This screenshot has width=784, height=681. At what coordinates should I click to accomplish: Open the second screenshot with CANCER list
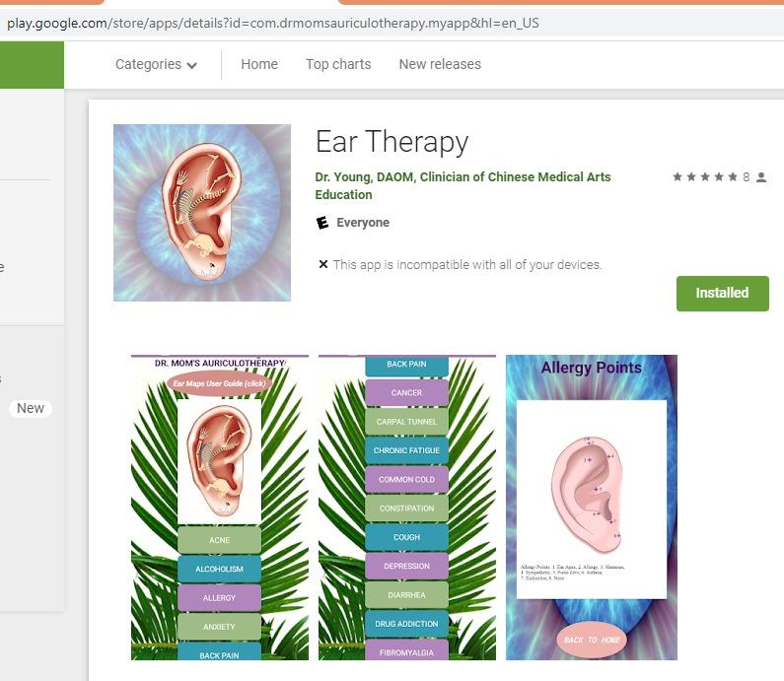[x=407, y=508]
